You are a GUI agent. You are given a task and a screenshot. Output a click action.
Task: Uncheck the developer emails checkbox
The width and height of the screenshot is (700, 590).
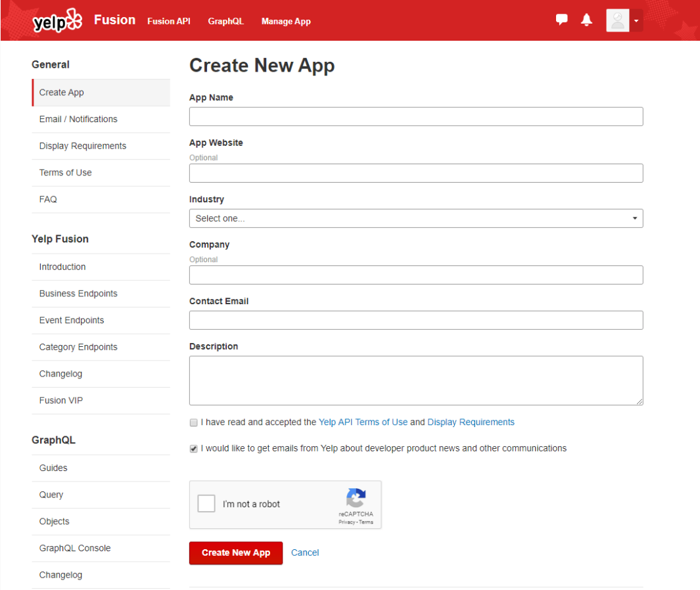click(x=193, y=449)
